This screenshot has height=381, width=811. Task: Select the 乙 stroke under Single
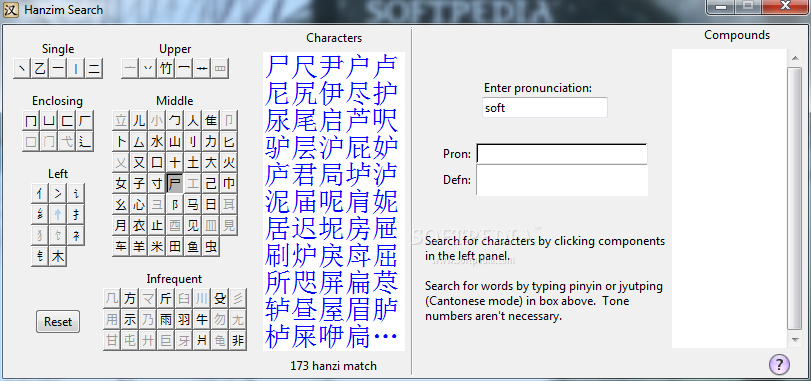coord(40,68)
